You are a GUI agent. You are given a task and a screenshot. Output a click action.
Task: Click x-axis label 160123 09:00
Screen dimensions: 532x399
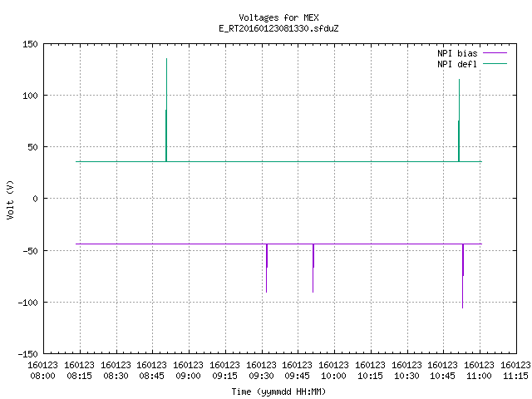pos(189,371)
